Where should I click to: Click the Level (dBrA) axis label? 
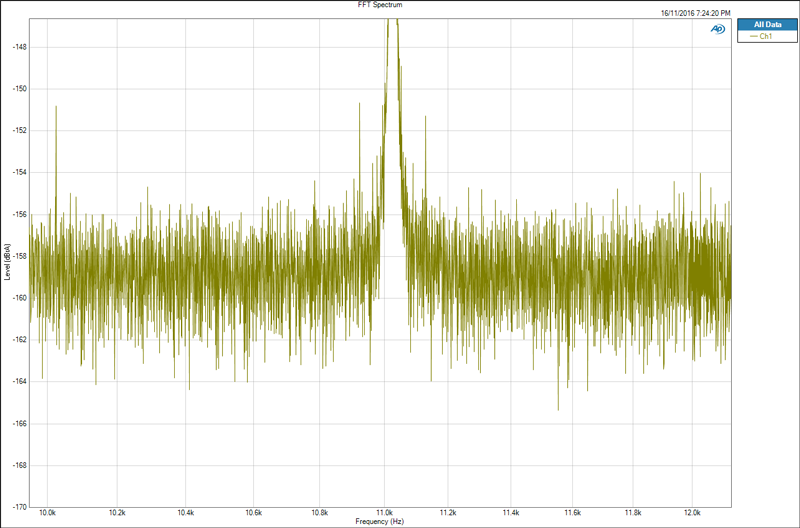point(7,261)
